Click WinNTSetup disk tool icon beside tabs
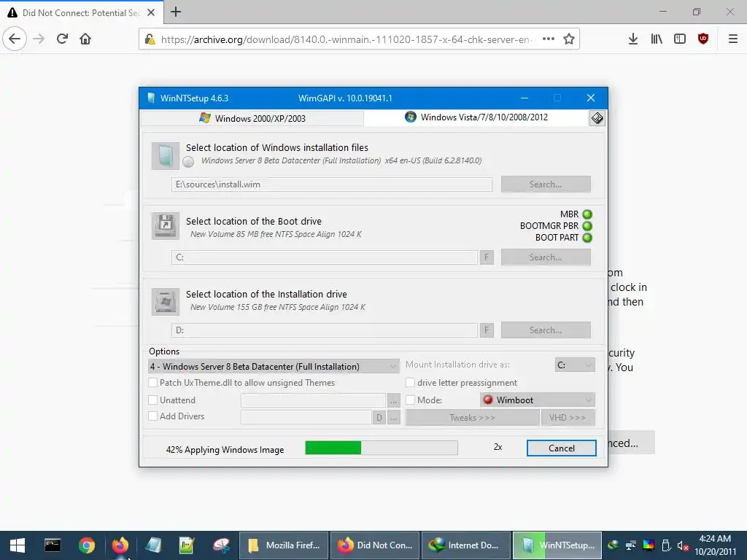 tap(597, 118)
